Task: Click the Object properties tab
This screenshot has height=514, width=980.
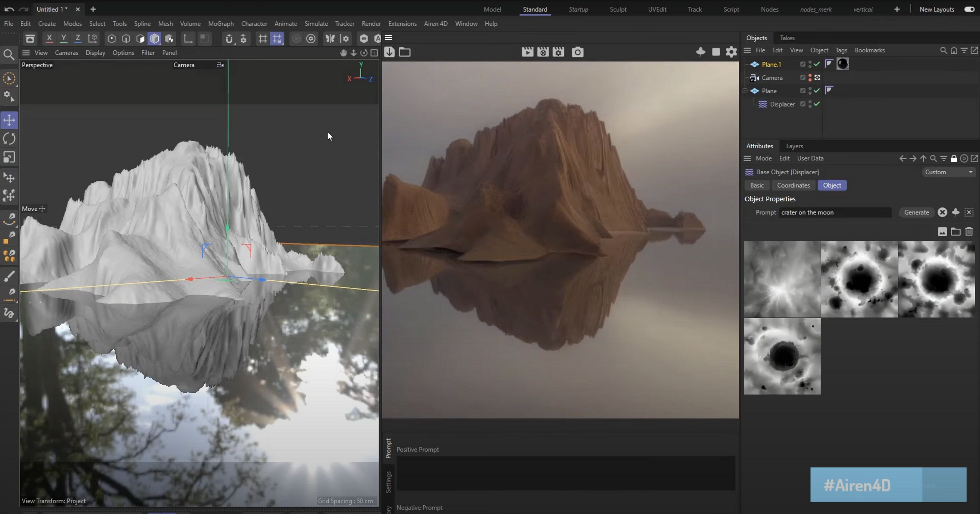Action: click(x=832, y=185)
